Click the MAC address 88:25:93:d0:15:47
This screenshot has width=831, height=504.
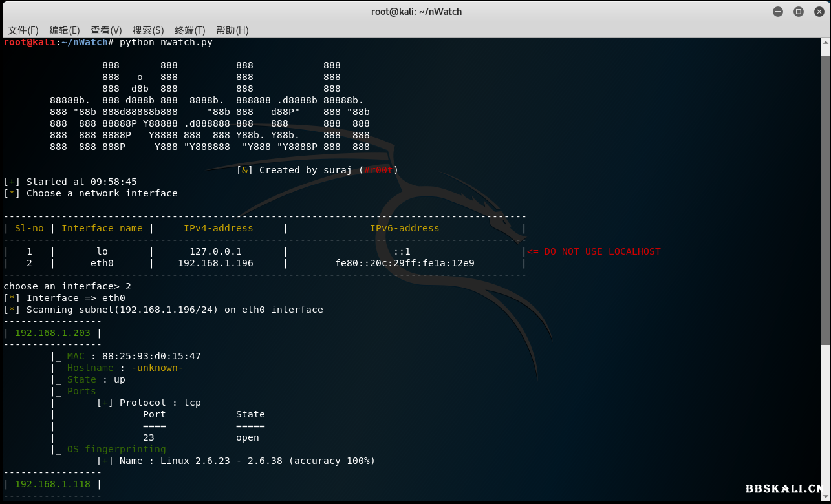tap(151, 356)
